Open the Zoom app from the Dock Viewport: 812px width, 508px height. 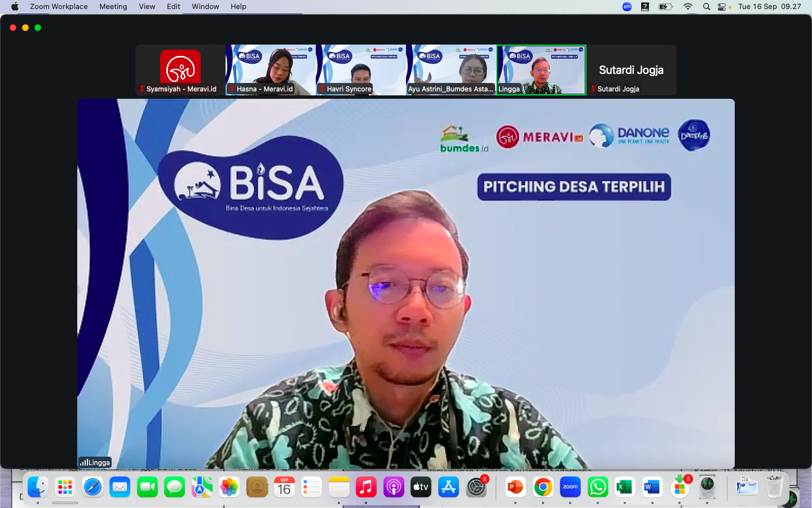570,487
